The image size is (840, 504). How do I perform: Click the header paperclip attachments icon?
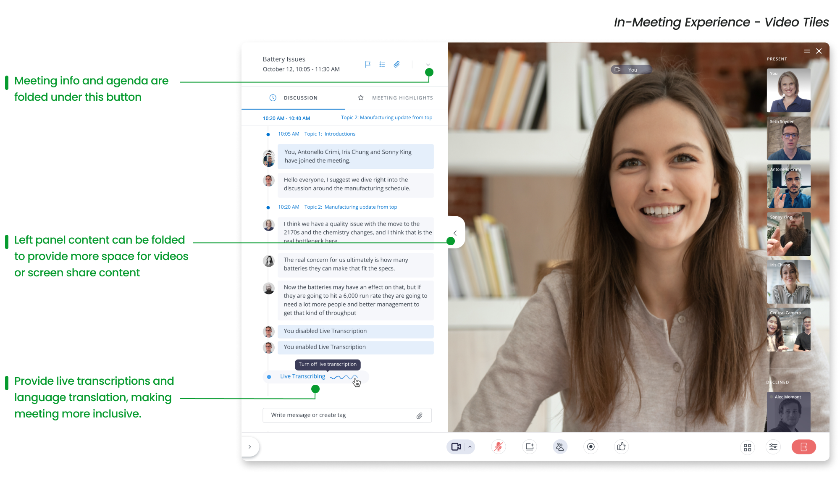(x=396, y=64)
